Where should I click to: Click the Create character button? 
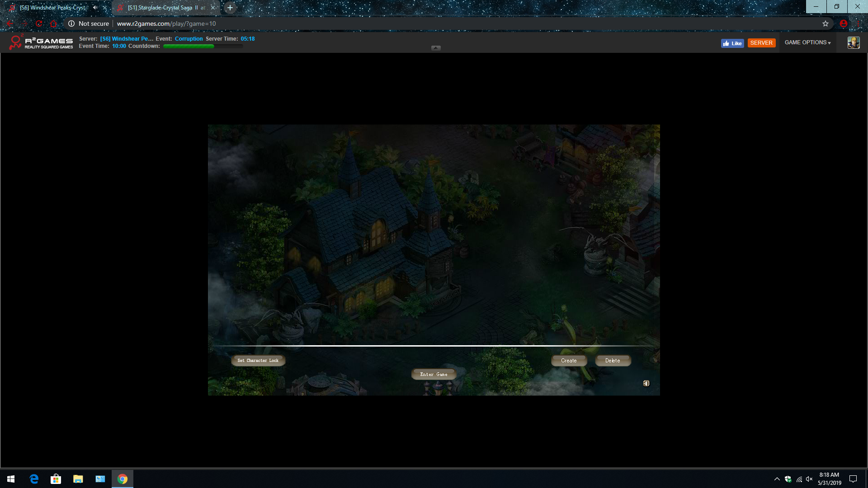coord(569,361)
